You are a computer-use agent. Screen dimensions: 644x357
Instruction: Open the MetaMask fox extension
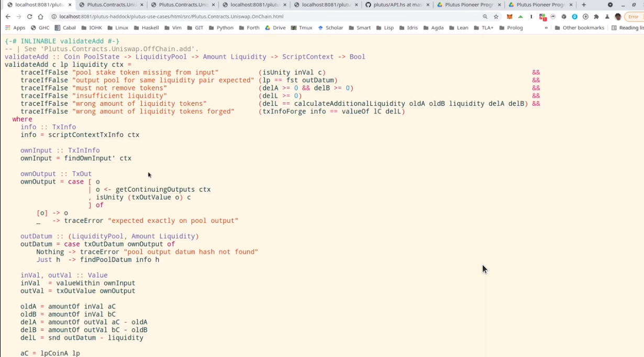click(509, 17)
